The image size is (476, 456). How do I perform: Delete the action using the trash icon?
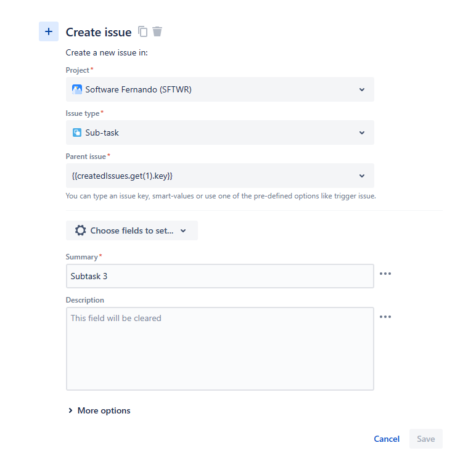[x=157, y=31]
